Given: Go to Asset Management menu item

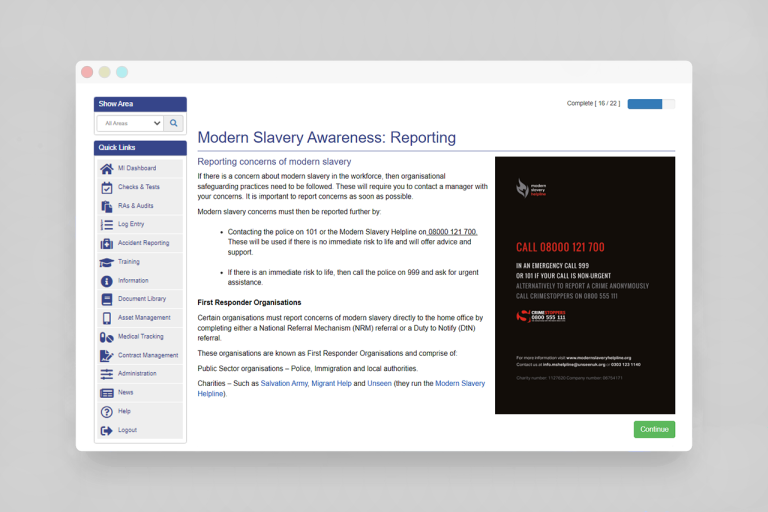Looking at the screenshot, I should coord(143,318).
